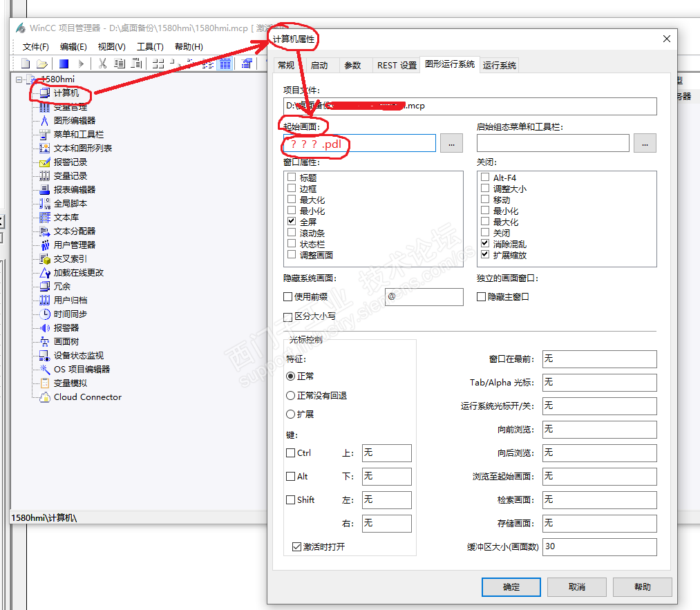
Task: Check the 使用前缀 checkbox
Action: 288,297
